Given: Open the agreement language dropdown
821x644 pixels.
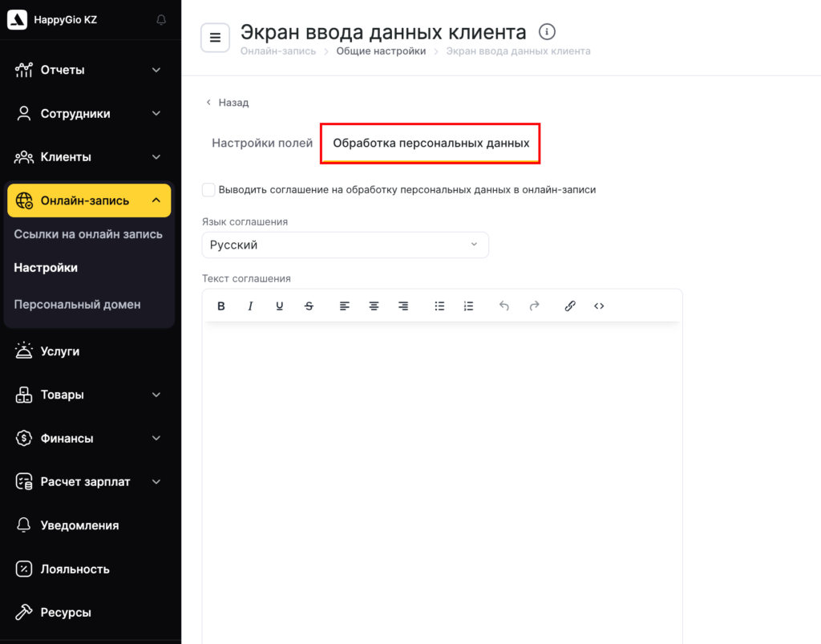Looking at the screenshot, I should (345, 245).
